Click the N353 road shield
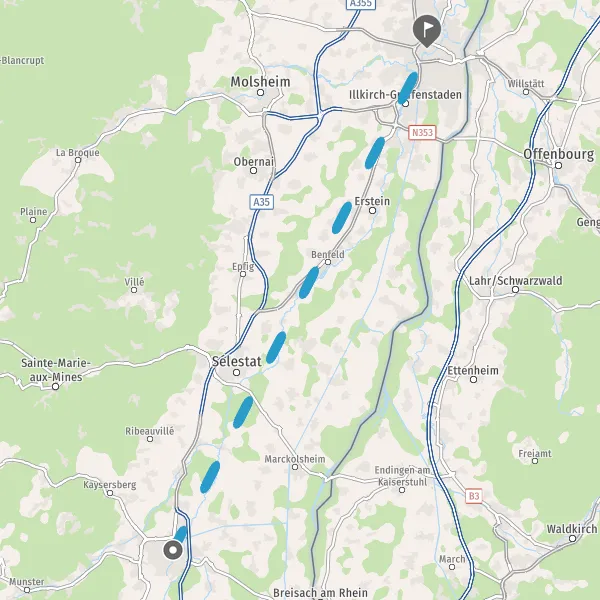The width and height of the screenshot is (600, 600). point(422,132)
